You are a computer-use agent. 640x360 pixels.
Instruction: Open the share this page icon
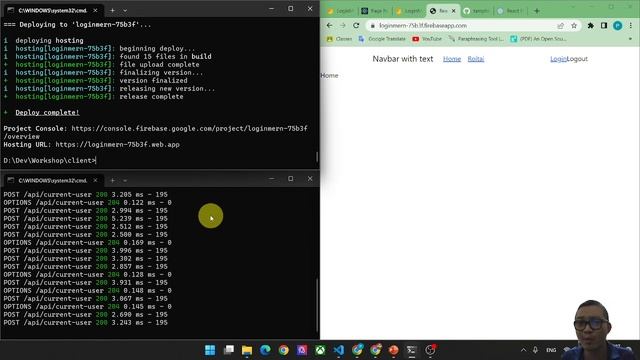[x=560, y=26]
